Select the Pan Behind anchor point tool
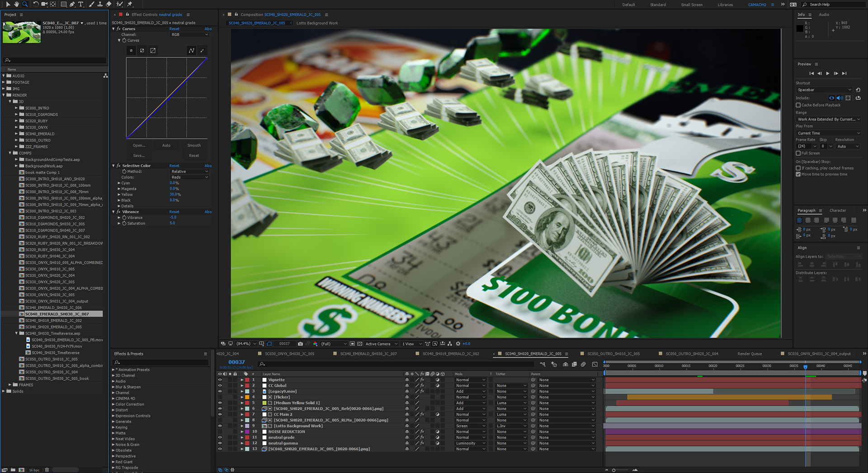The image size is (868, 473). point(53,4)
